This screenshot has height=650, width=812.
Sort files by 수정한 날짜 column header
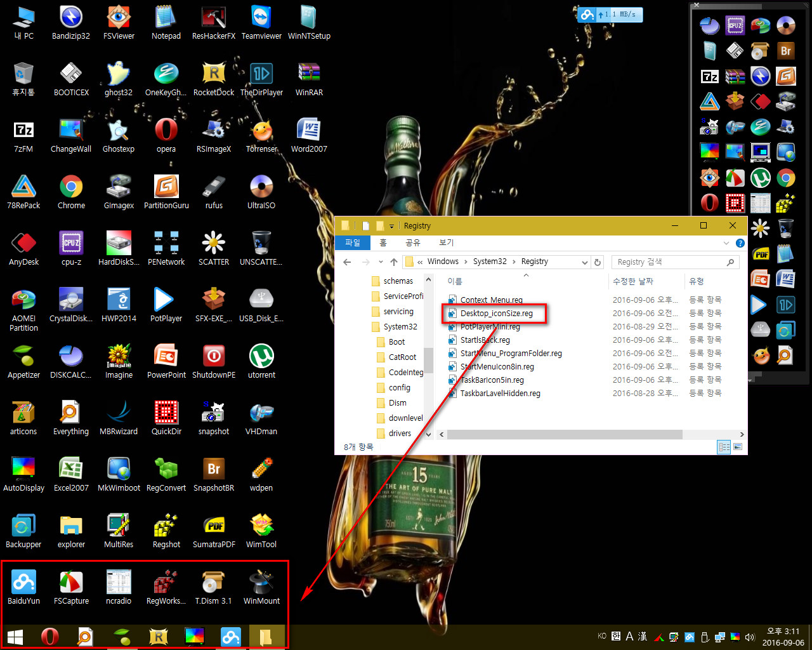633,281
